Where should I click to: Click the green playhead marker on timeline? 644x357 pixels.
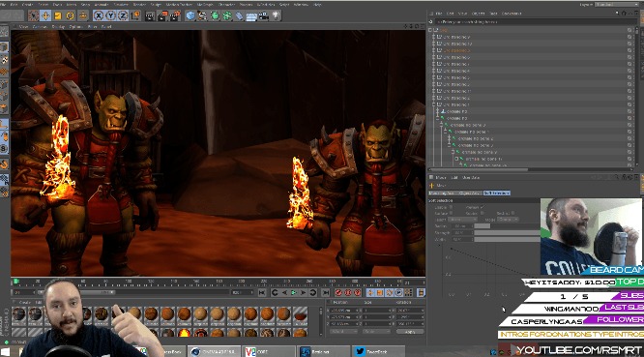pos(16,281)
